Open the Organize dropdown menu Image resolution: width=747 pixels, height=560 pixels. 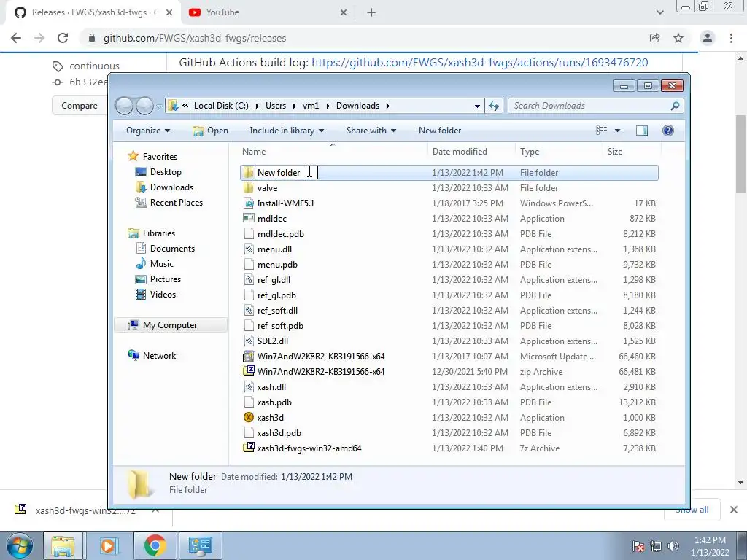tap(148, 131)
